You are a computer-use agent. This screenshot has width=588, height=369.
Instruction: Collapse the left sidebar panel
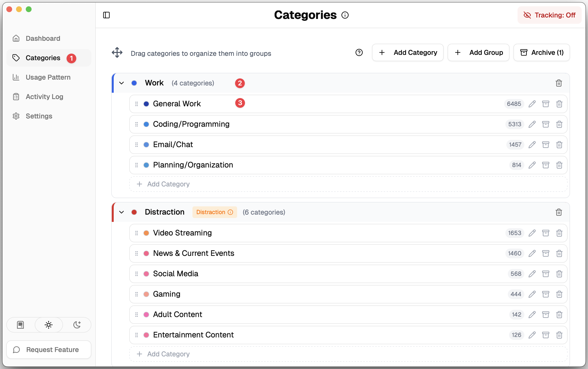coord(106,15)
